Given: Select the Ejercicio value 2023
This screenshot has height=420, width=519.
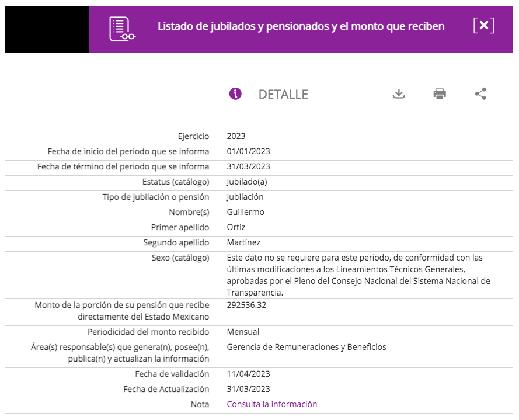Looking at the screenshot, I should tap(236, 136).
